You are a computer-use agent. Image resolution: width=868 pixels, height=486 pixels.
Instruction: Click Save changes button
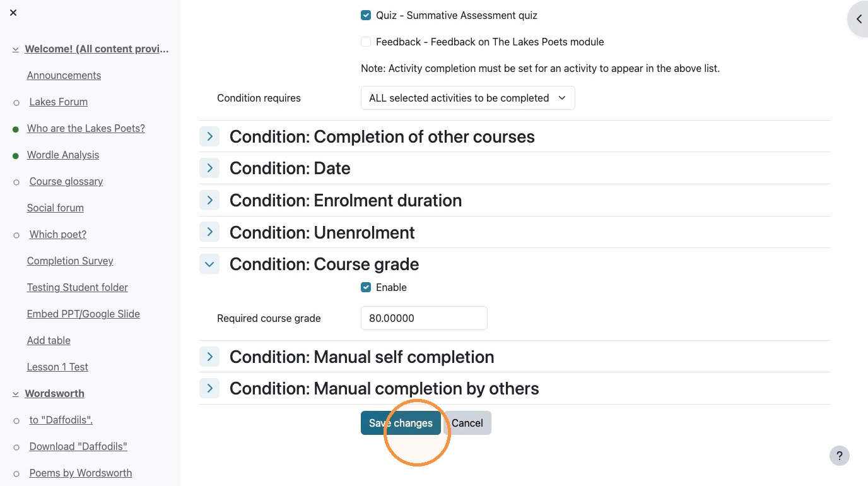401,423
